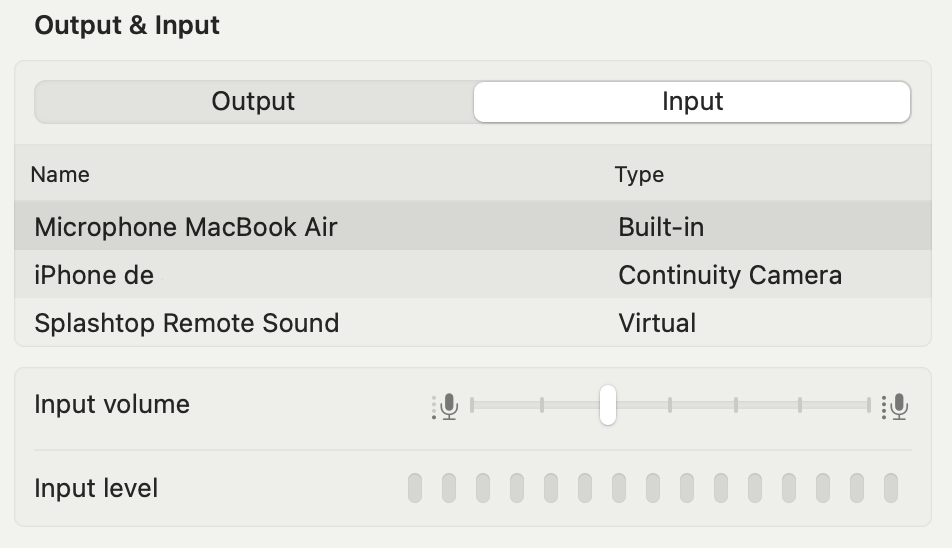The image size is (952, 548).
Task: Click the Built-in type cell
Action: pyautogui.click(x=661, y=227)
